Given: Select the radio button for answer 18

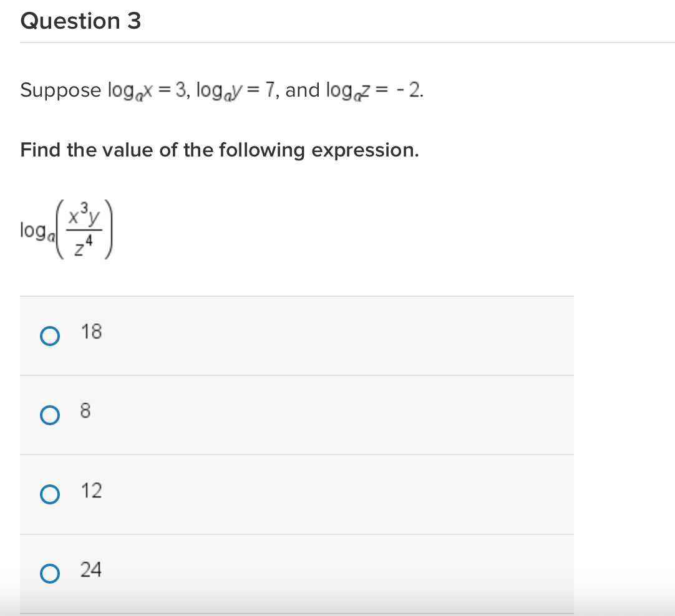Looking at the screenshot, I should [x=50, y=335].
